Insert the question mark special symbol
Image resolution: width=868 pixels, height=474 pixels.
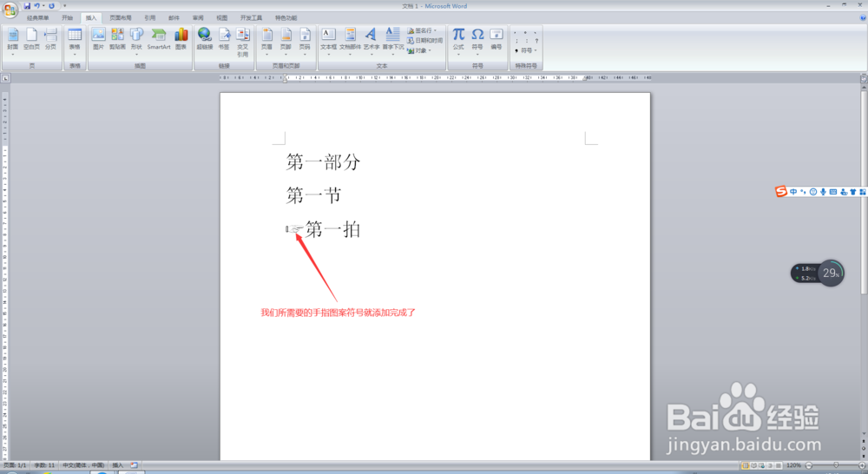(536, 41)
